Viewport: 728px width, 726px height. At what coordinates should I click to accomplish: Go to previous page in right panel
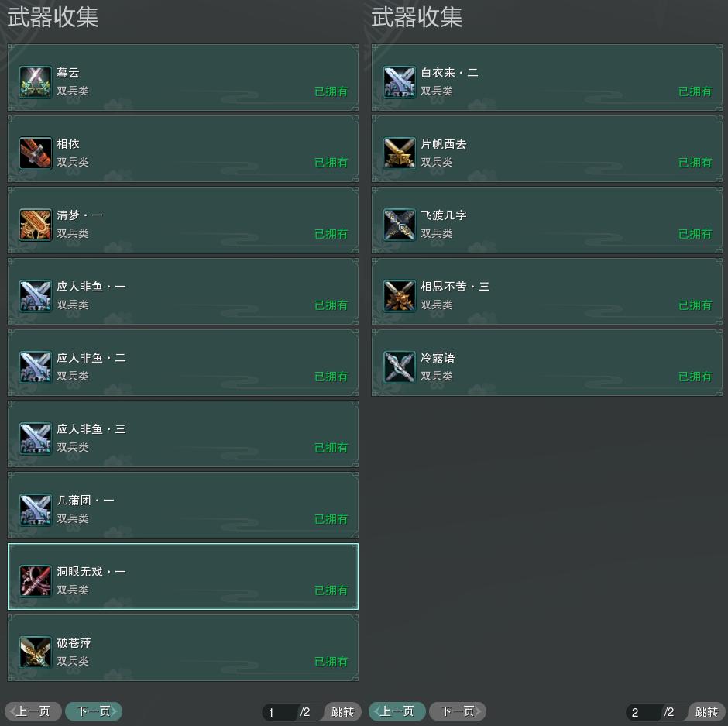(397, 711)
